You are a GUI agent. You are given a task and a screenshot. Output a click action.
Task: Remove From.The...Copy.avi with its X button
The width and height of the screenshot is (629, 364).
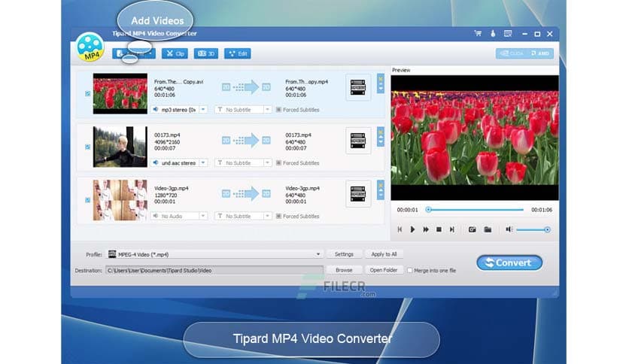(x=380, y=78)
